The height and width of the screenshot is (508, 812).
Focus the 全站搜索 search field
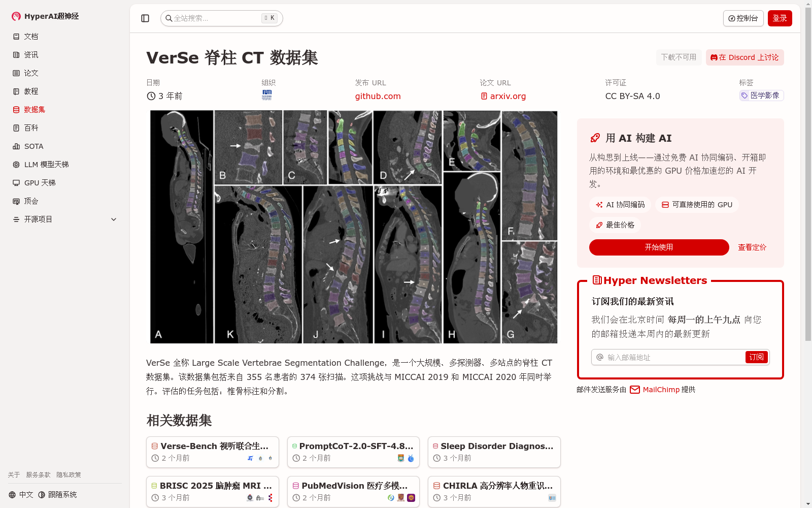point(222,18)
